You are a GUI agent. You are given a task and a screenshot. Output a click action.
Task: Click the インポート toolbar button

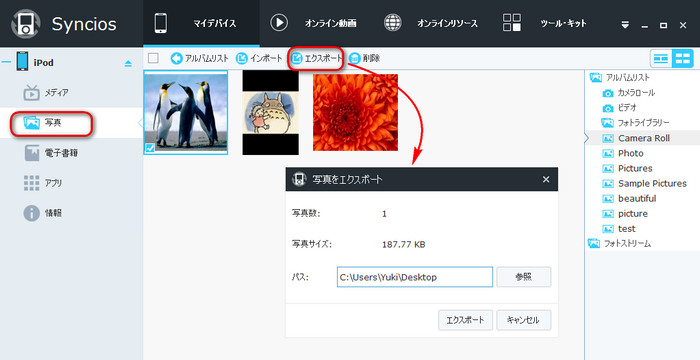coord(259,58)
